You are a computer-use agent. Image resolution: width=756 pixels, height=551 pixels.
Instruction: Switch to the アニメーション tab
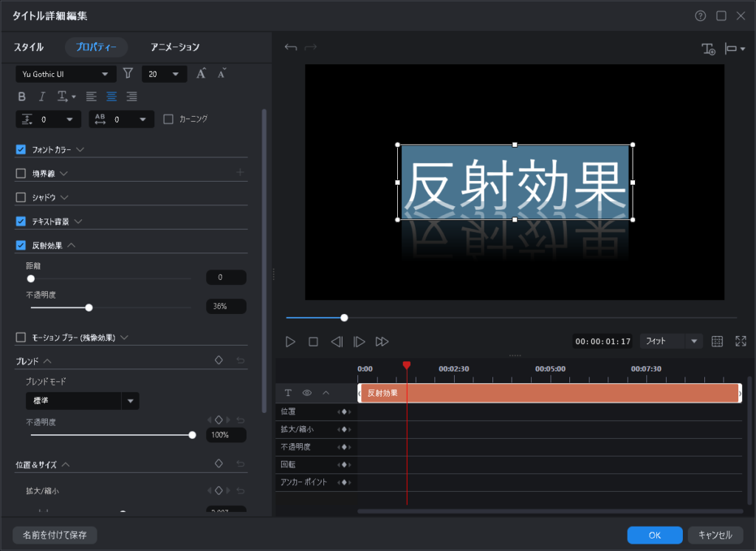pos(175,47)
